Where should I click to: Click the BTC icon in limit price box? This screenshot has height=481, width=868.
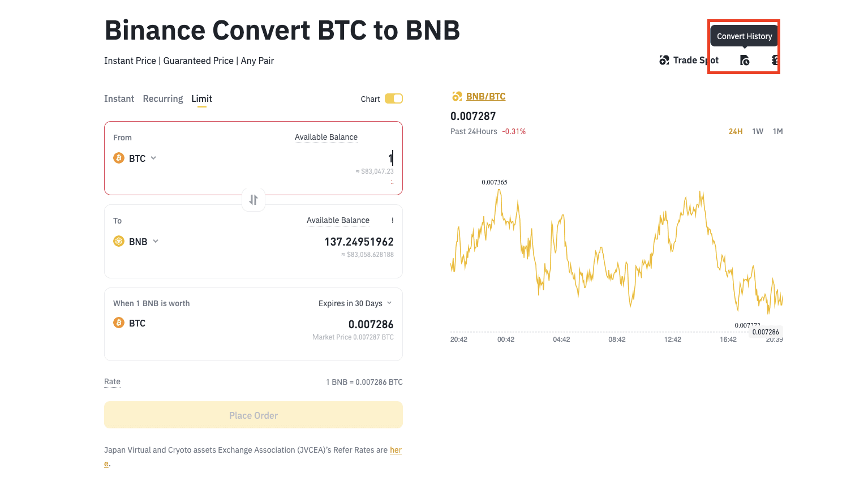[119, 323]
